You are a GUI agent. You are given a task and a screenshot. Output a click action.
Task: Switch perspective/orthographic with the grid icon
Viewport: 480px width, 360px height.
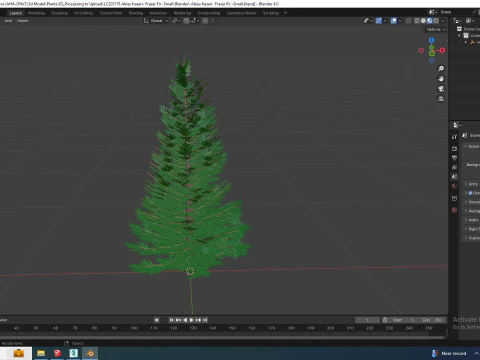[x=441, y=99]
